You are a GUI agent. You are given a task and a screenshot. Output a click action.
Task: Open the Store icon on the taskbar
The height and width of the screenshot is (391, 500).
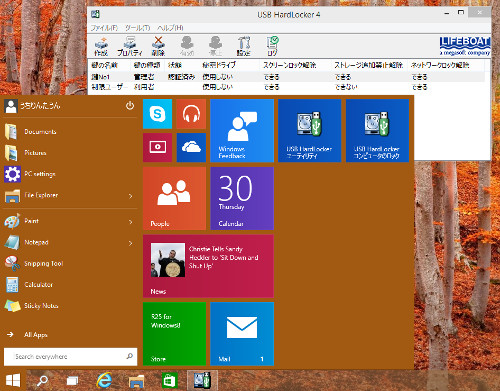[x=169, y=380]
